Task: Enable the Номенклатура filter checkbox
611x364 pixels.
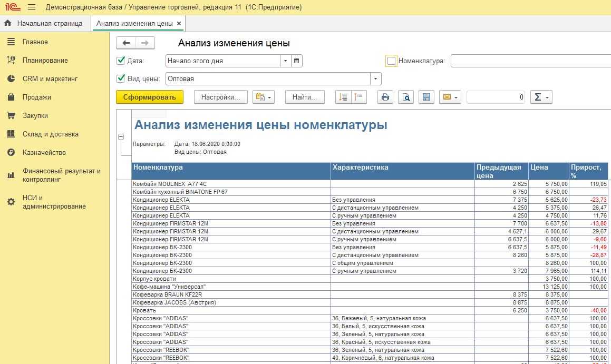Action: tap(391, 61)
